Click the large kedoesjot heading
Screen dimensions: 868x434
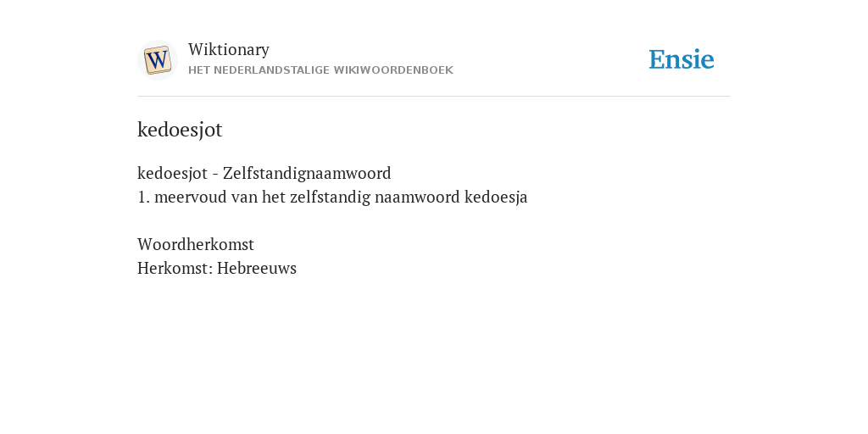(180, 130)
